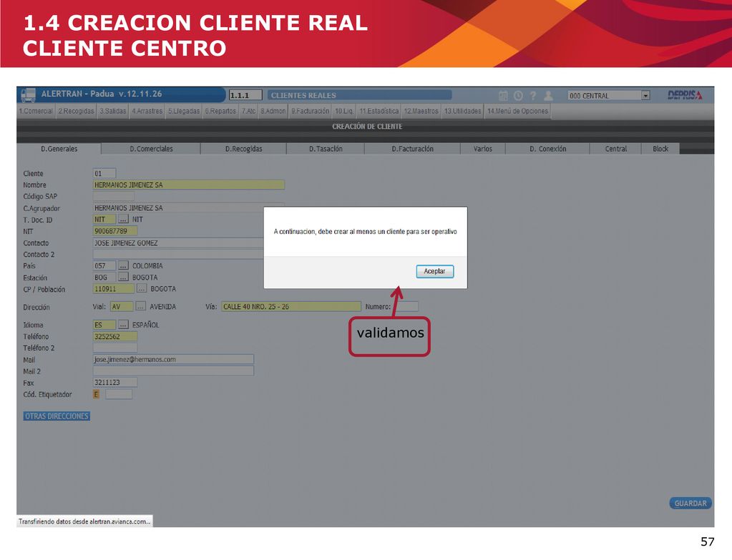Image resolution: width=732 pixels, height=560 pixels.
Task: Click the CP / Población field 110911
Action: tap(114, 289)
